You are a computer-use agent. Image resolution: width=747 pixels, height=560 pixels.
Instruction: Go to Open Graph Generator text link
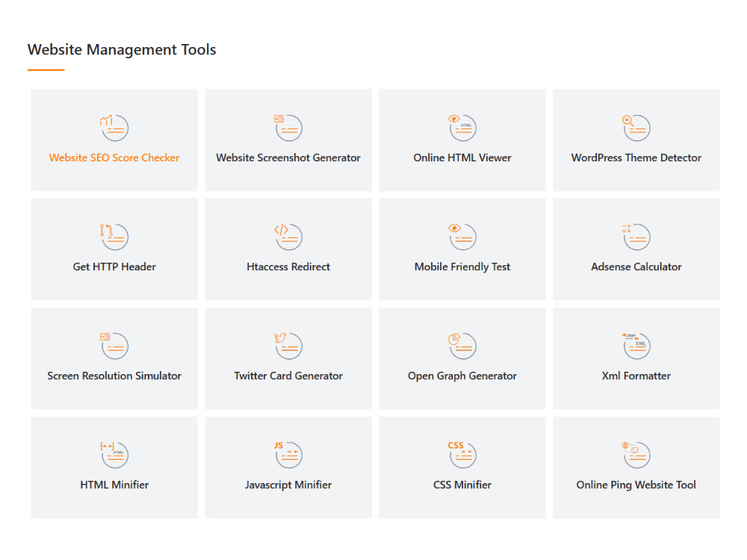point(462,376)
